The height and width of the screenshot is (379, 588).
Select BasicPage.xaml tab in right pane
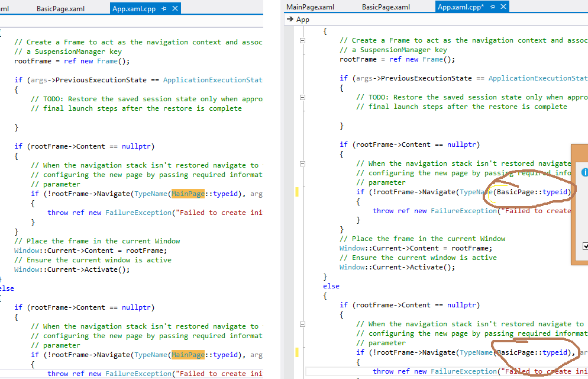(386, 7)
